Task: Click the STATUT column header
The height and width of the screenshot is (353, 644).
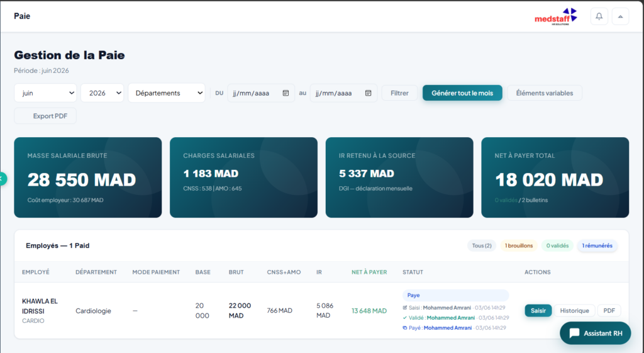Action: click(413, 272)
